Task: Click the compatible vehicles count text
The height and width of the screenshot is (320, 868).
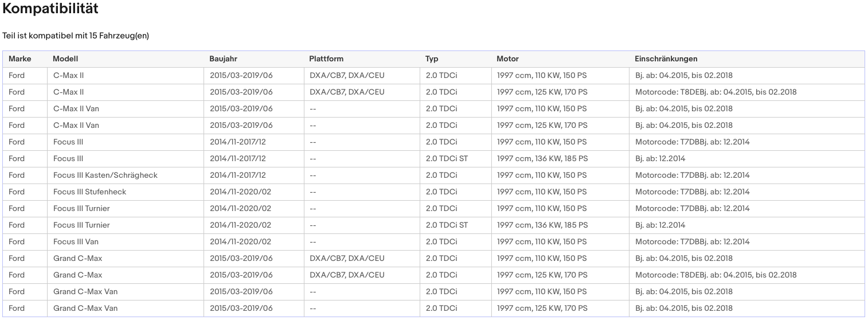Action: [76, 36]
